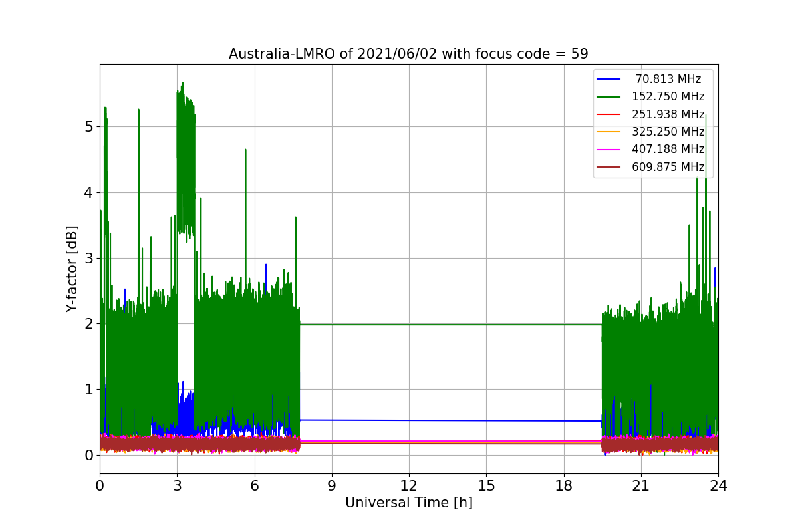Click the x-axis tick label 21
798x532 pixels.
(640, 485)
